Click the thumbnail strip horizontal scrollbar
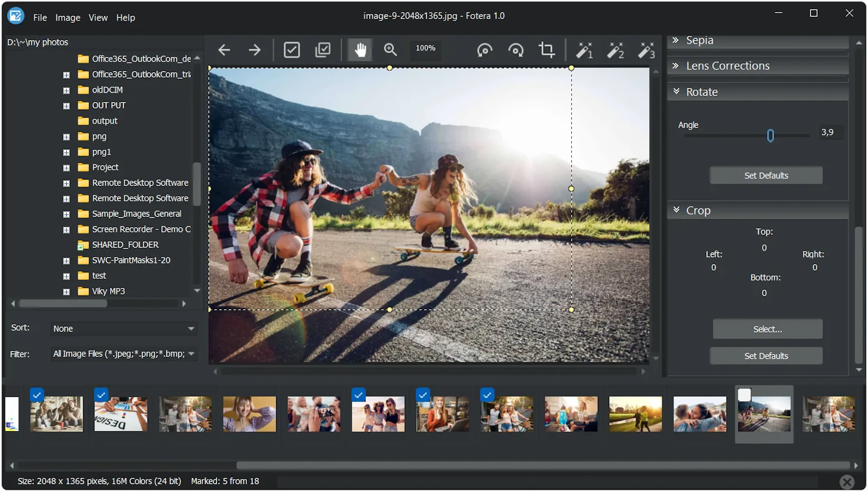The width and height of the screenshot is (868, 493). click(x=542, y=465)
